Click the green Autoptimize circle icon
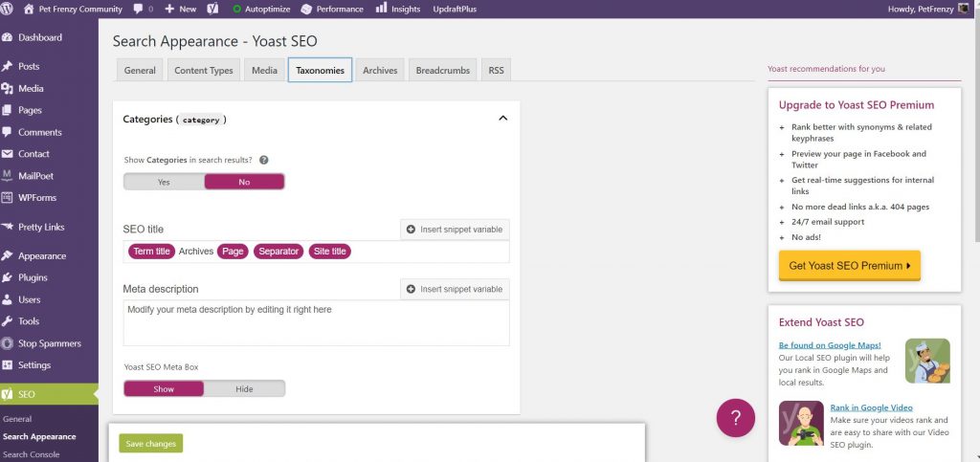This screenshot has height=462, width=980. pyautogui.click(x=237, y=10)
